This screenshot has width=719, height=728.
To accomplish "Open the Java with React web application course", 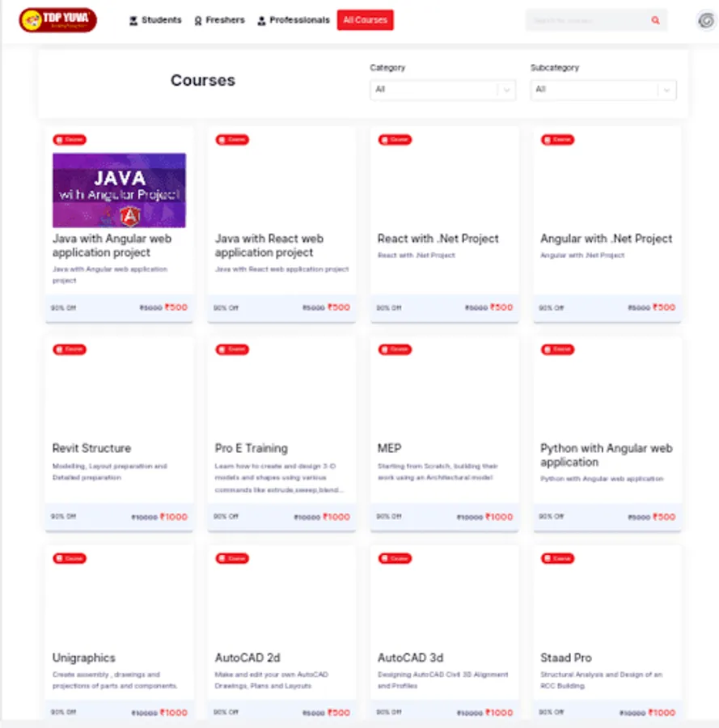I will click(x=269, y=245).
